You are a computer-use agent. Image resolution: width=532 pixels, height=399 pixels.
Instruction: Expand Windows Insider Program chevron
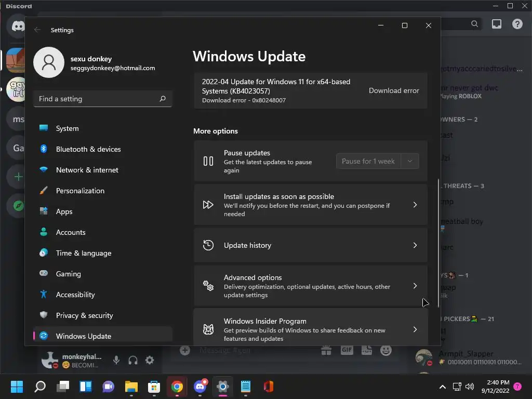pos(415,329)
